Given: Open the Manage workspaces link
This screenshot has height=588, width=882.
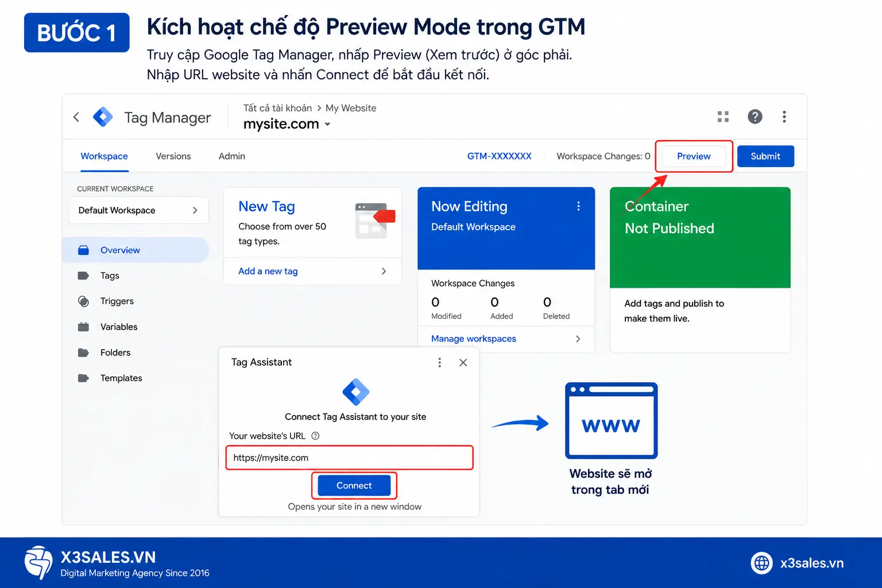Looking at the screenshot, I should point(474,339).
